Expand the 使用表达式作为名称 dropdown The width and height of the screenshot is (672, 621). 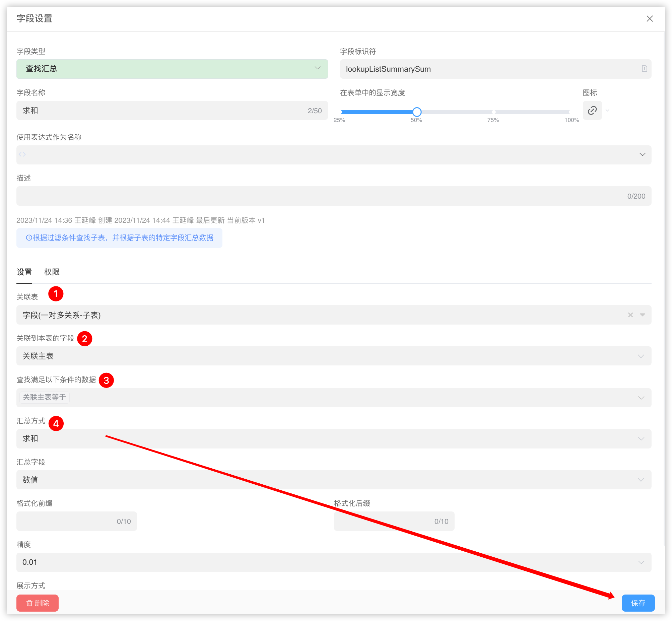tap(642, 154)
